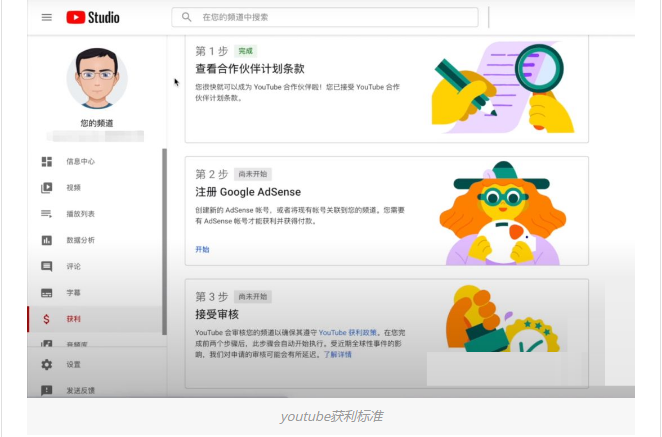The width and height of the screenshot is (662, 437).
Task: Click the 您的频道 label
Action: point(97,123)
